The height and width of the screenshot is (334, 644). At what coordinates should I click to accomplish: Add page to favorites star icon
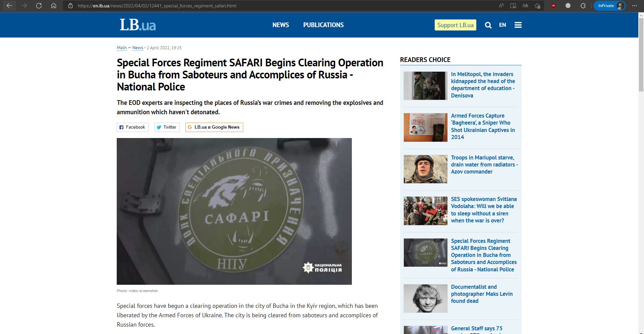(x=537, y=6)
